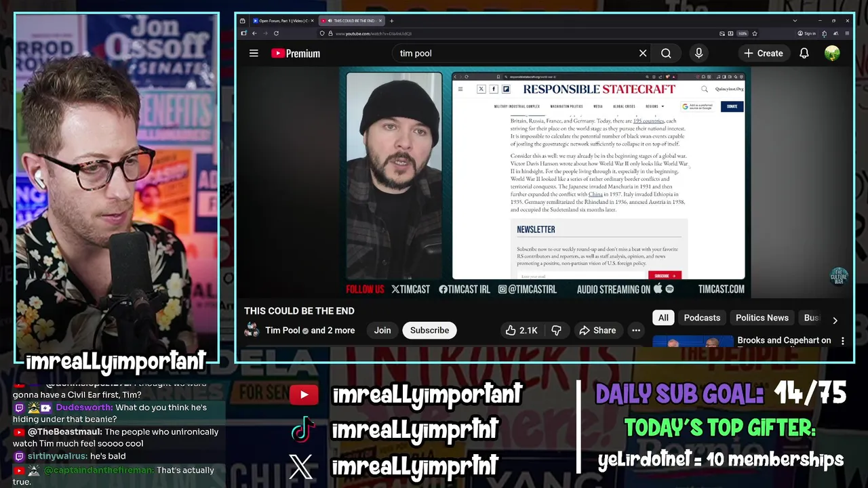Clear the 'tim pool' search text

(x=643, y=53)
